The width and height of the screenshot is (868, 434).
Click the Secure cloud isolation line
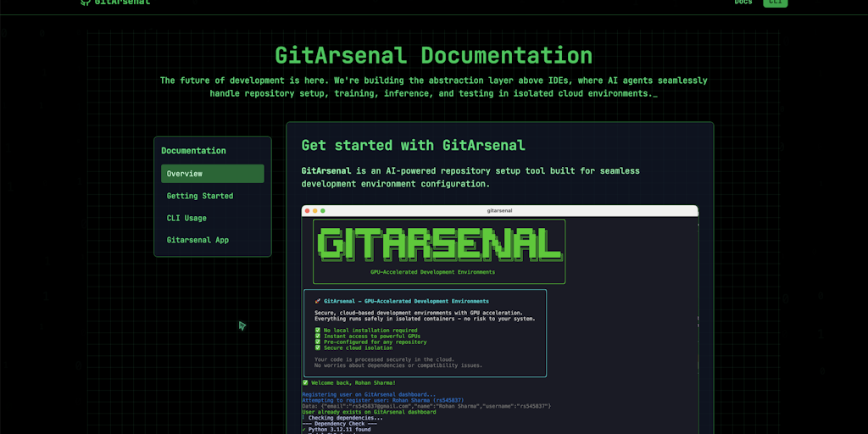(353, 348)
